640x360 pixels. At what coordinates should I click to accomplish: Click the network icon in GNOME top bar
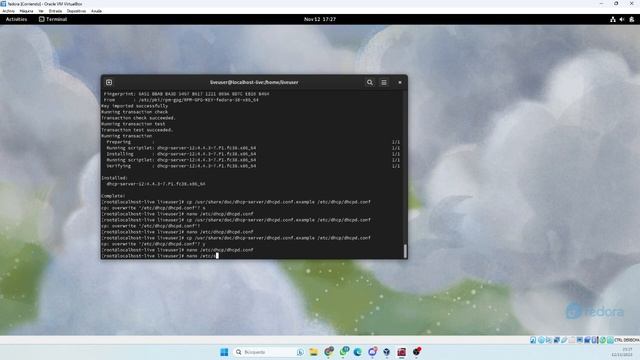click(x=613, y=19)
